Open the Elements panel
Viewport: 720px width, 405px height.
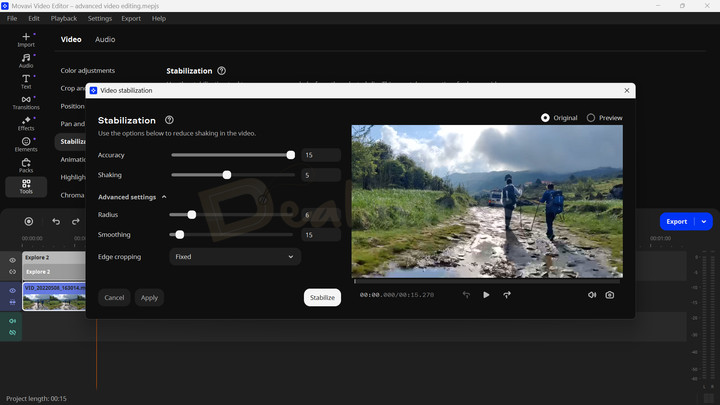tap(26, 144)
